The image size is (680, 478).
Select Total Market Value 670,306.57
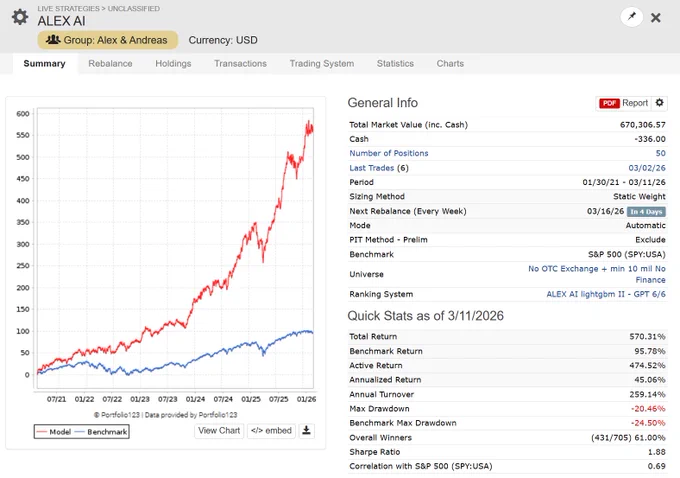click(x=642, y=124)
